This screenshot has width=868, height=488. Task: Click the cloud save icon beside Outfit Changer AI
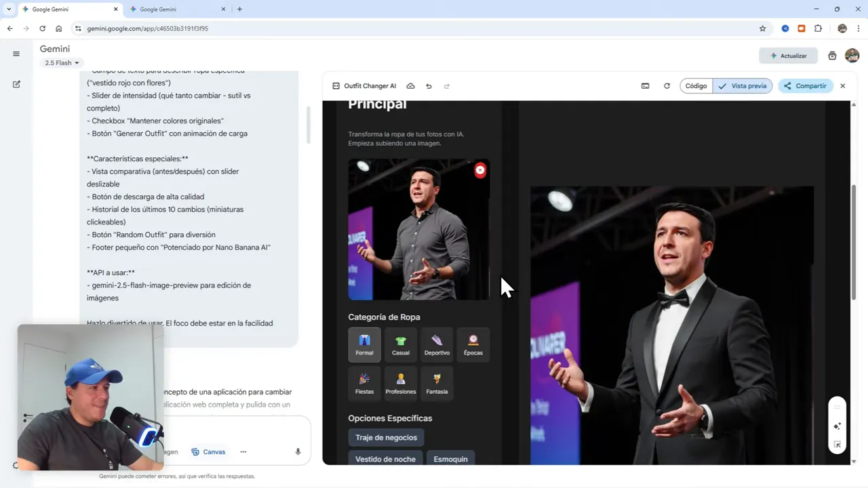[410, 86]
